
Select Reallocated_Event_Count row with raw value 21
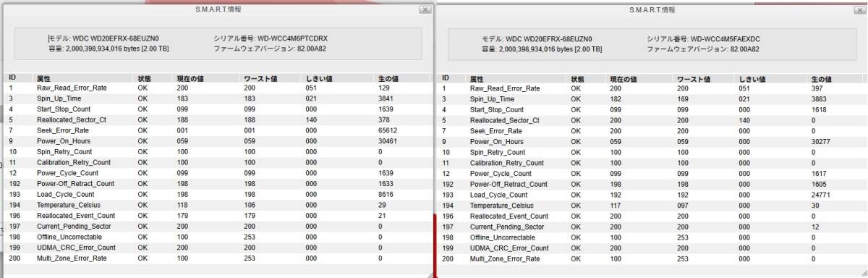(x=217, y=216)
